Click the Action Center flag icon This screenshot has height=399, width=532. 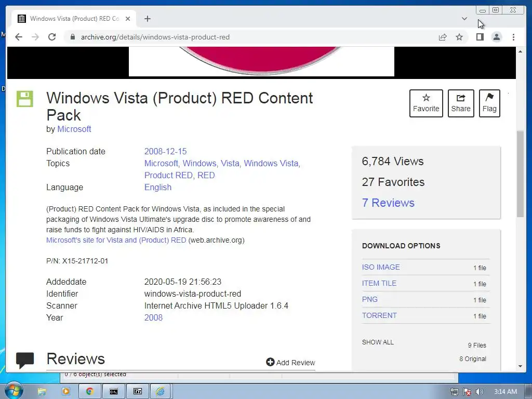(467, 392)
